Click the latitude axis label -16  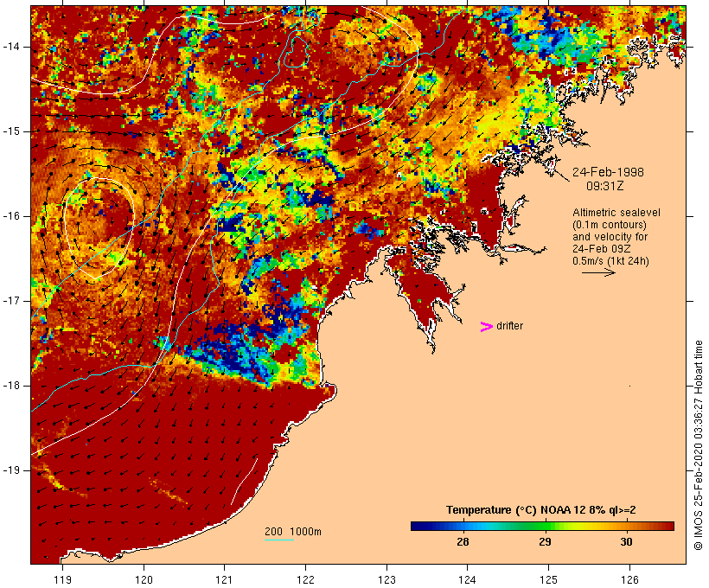click(x=11, y=216)
